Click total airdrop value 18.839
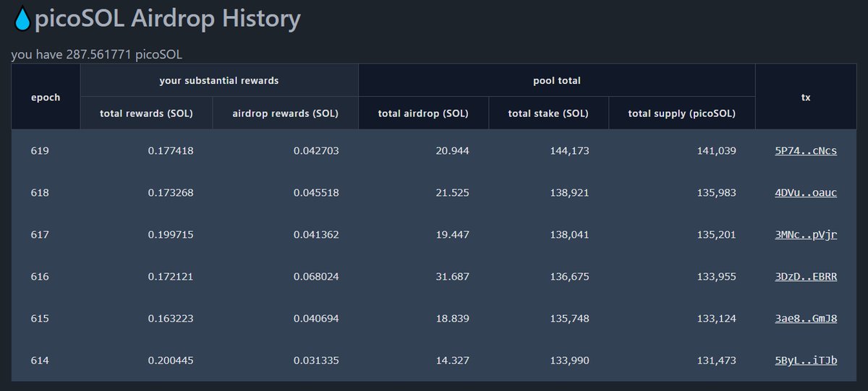868x391 pixels. coord(453,319)
